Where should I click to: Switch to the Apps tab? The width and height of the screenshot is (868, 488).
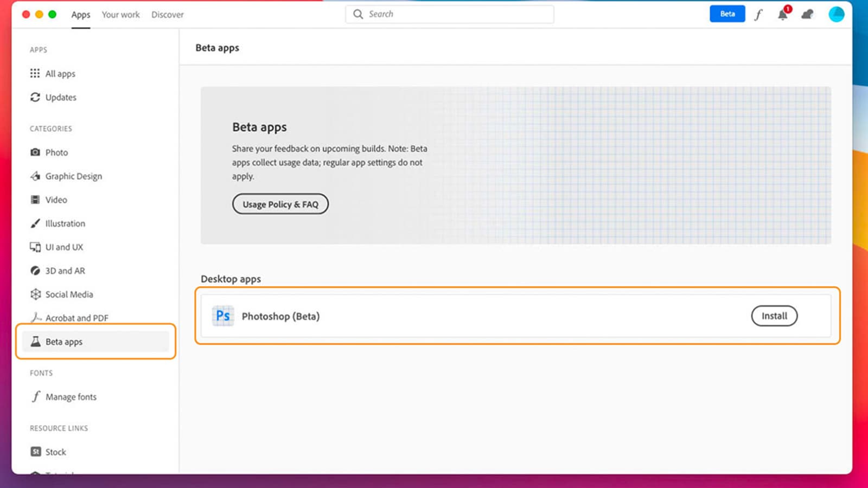(81, 15)
